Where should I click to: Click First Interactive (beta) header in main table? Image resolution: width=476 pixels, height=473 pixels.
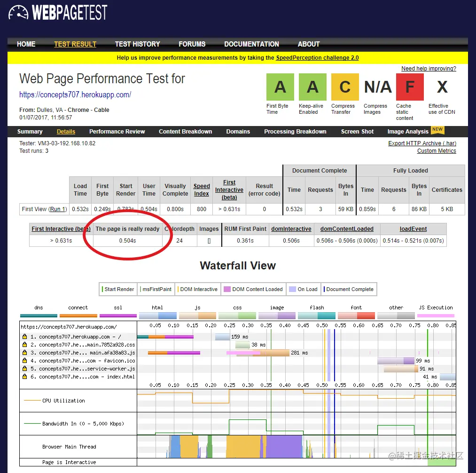tap(229, 190)
